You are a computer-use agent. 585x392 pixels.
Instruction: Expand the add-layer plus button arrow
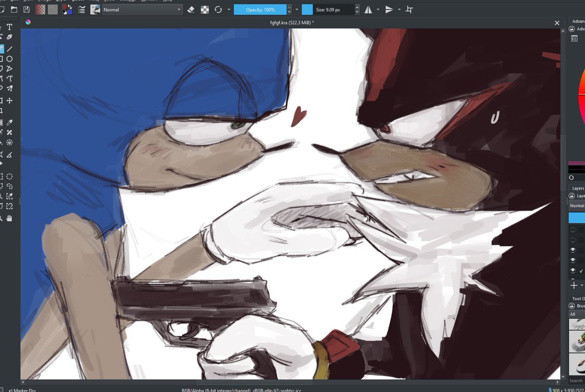[x=583, y=286]
